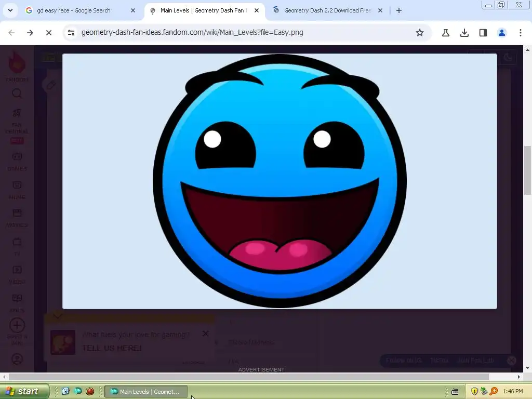This screenshot has width=532, height=399.
Task: Click the horizontal scrollbar thumb
Action: [249, 377]
